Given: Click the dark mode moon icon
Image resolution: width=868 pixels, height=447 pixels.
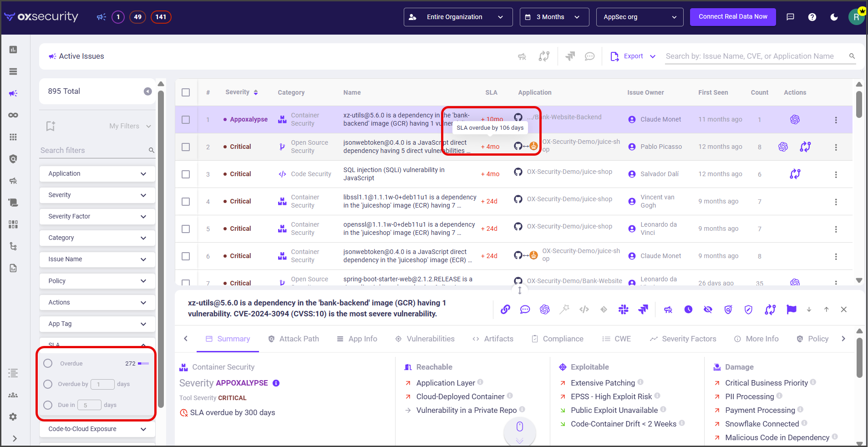Looking at the screenshot, I should point(834,17).
